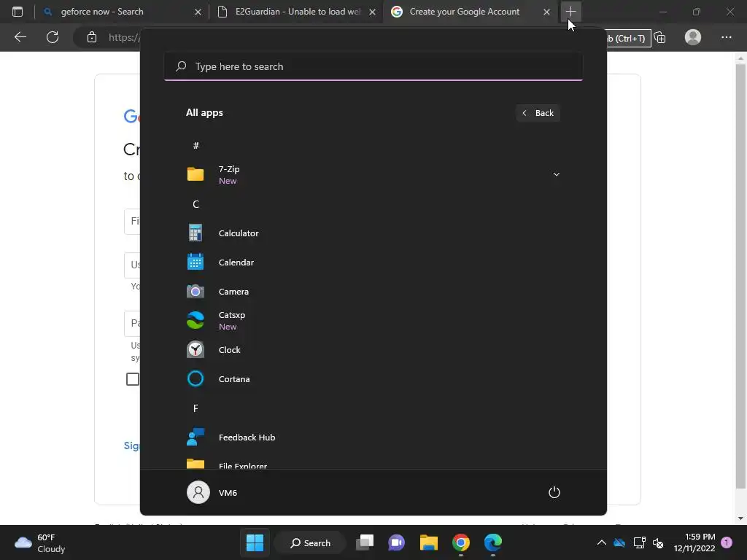Open notification center badge

(727, 542)
